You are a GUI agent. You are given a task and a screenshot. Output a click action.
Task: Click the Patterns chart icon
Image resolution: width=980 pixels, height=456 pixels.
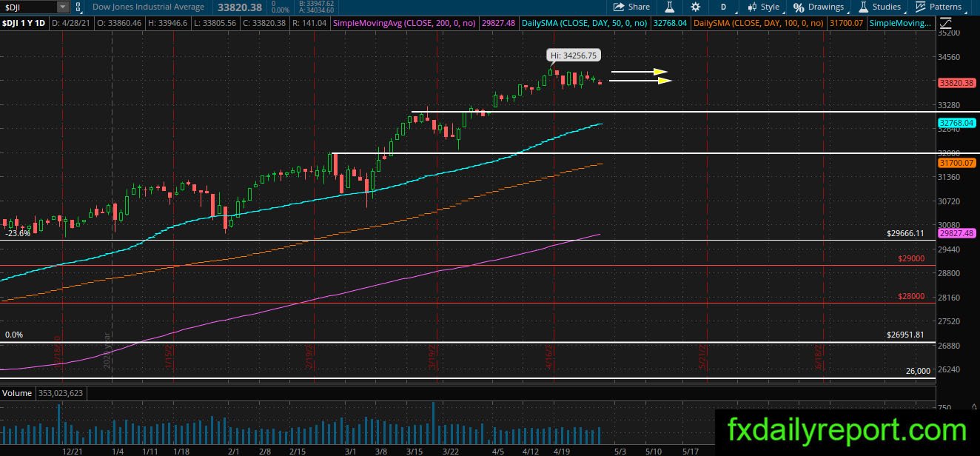click(x=920, y=7)
